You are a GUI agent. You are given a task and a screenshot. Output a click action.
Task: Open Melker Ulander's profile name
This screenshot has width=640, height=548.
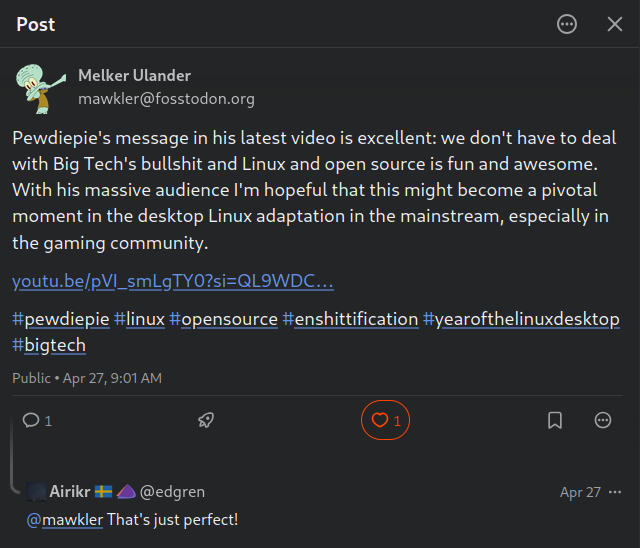coord(135,75)
